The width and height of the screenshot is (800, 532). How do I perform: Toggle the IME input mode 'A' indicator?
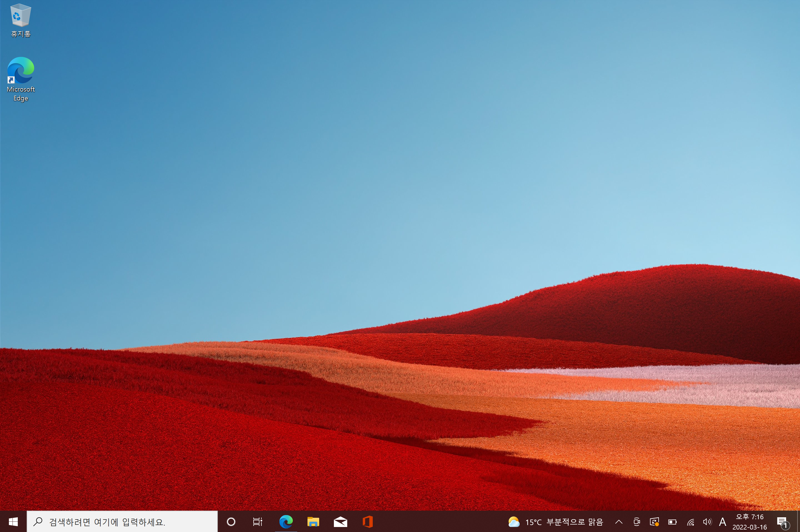722,522
